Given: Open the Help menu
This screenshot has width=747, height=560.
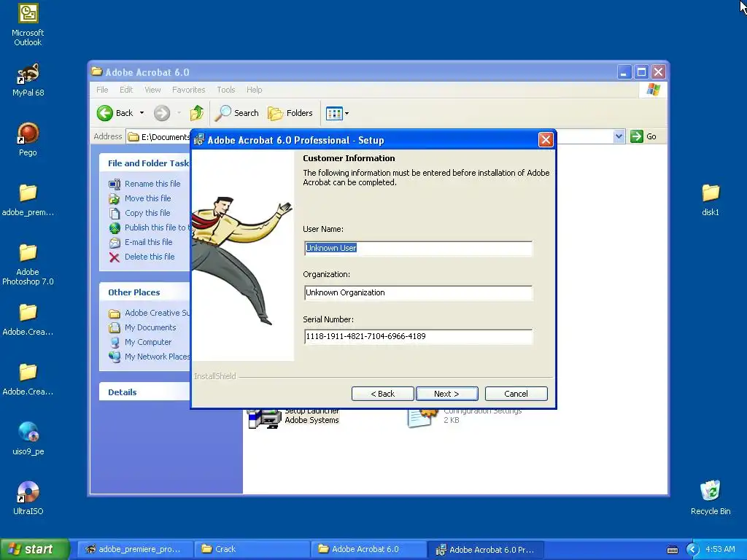Looking at the screenshot, I should click(x=254, y=90).
